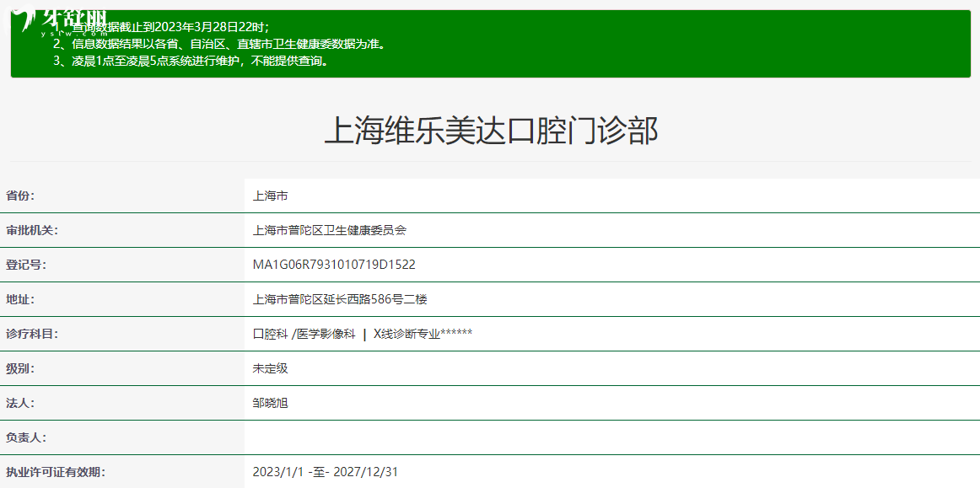Select the level value 未定级
Screen dimensions: 980x488
[270, 368]
